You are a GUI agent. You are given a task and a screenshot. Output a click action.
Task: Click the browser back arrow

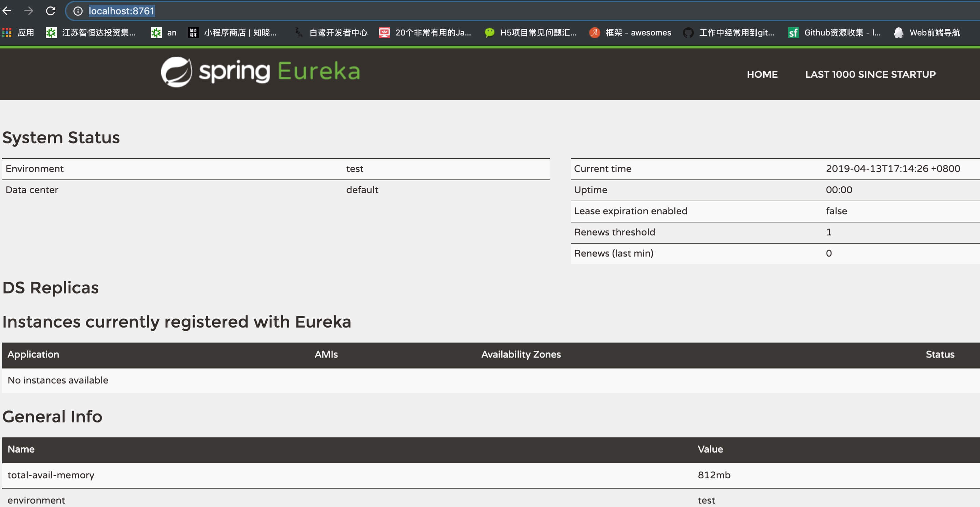click(7, 11)
